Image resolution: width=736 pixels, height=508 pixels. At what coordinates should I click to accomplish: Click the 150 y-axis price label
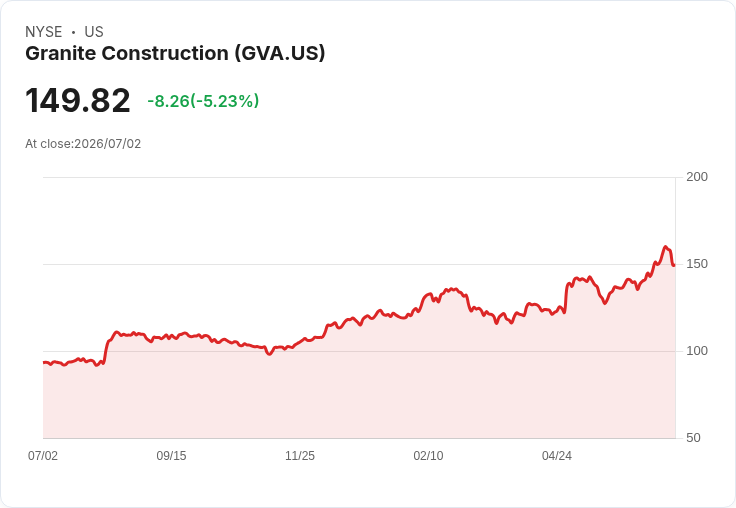pyautogui.click(x=697, y=264)
